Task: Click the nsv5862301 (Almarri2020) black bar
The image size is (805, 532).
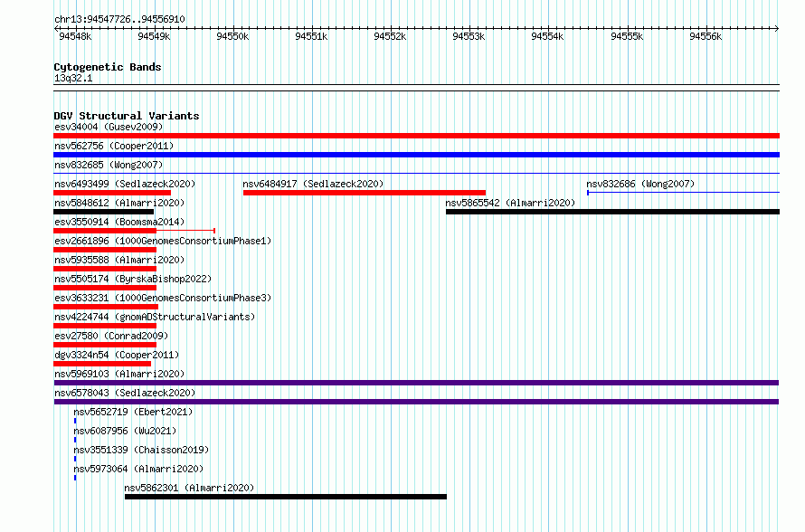Action: pos(286,497)
